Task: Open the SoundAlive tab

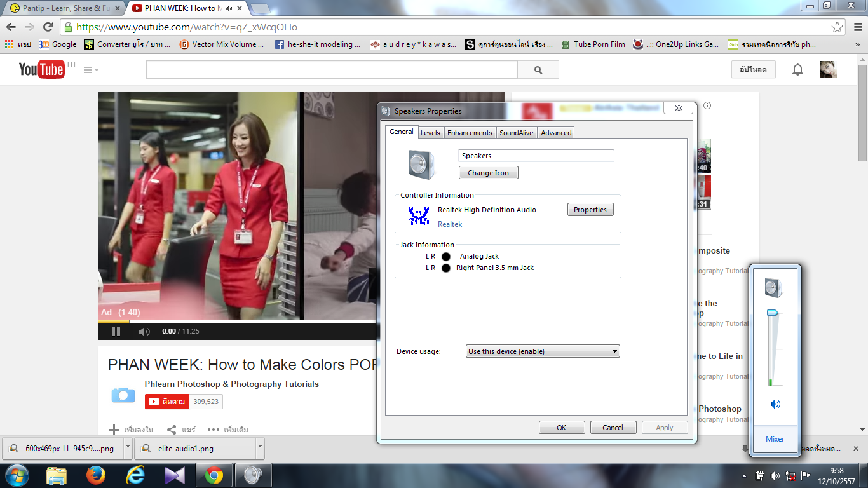Action: point(517,132)
